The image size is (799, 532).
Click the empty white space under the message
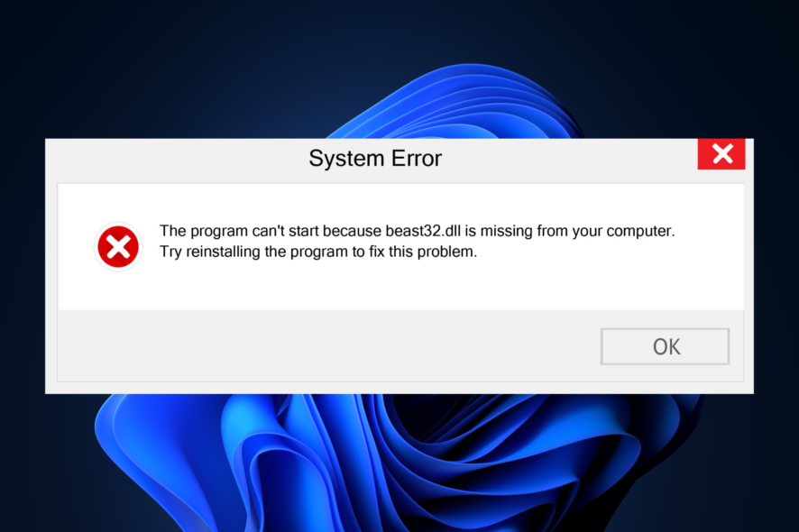[x=400, y=285]
